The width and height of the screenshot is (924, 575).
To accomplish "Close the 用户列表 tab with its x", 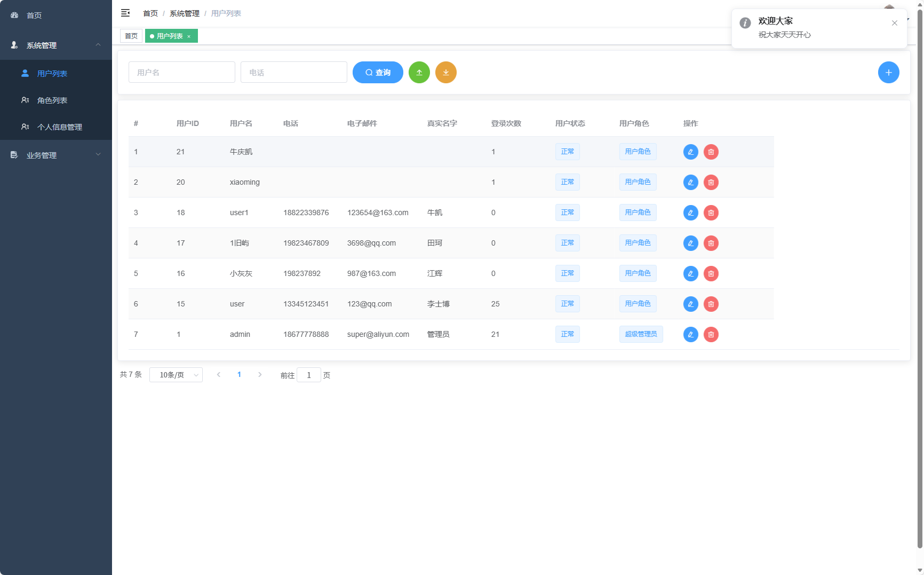I will click(189, 36).
